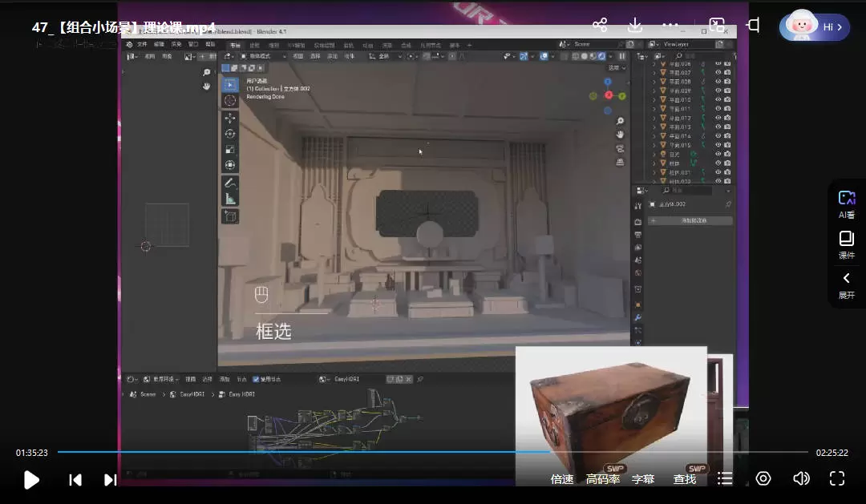Click the viewport zoom magnifier gizmo
The image size is (866, 504).
620,121
